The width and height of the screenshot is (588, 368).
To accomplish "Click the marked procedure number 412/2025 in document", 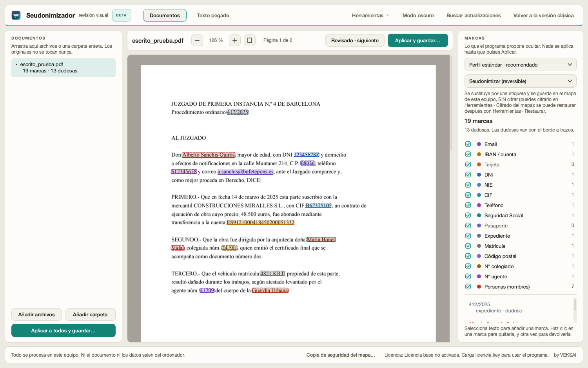I will coord(238,112).
